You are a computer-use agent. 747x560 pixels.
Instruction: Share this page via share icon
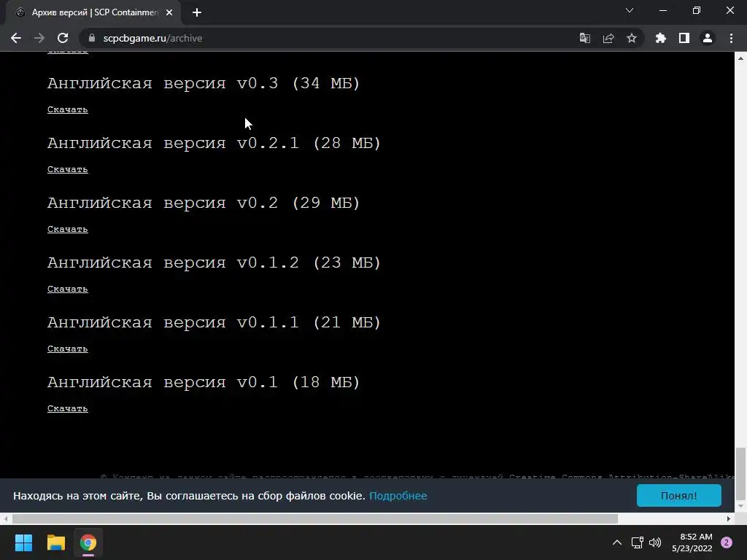click(608, 38)
